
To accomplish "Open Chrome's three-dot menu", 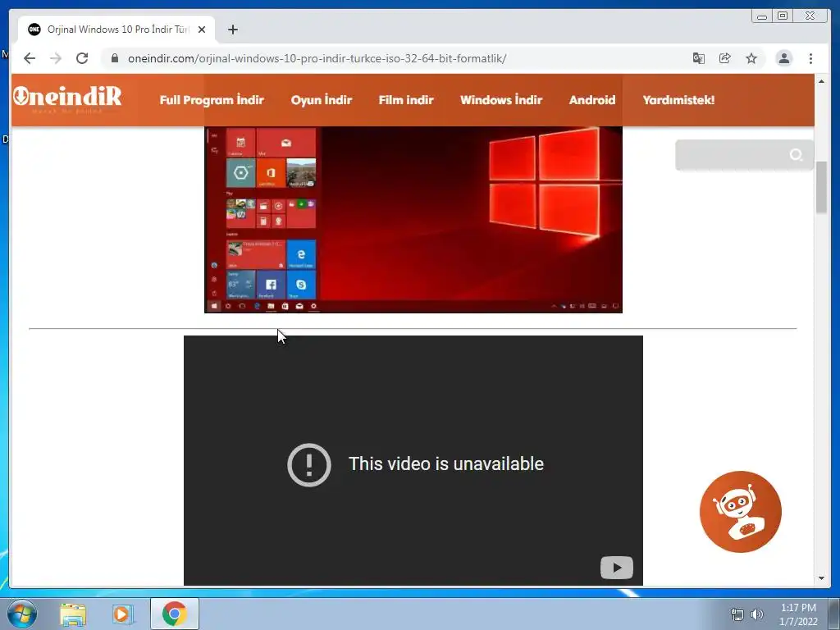I will coord(810,58).
